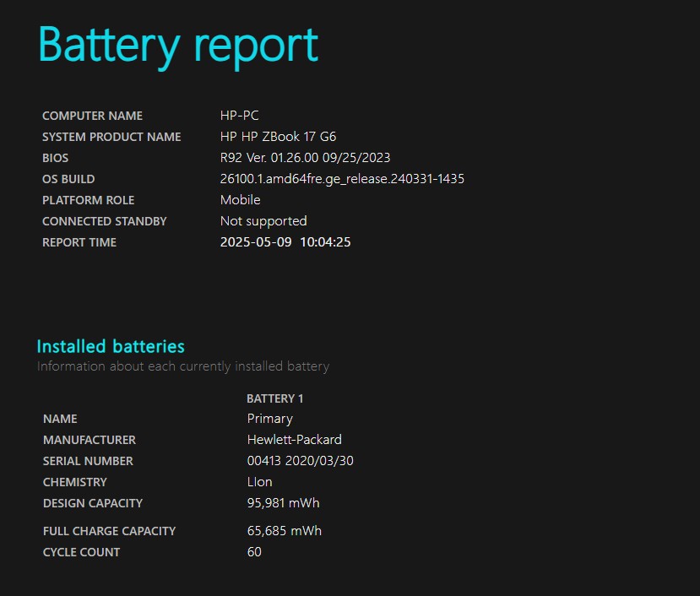Click the Hewlett-Packard manufacturer value
The height and width of the screenshot is (596, 700).
[x=295, y=440]
